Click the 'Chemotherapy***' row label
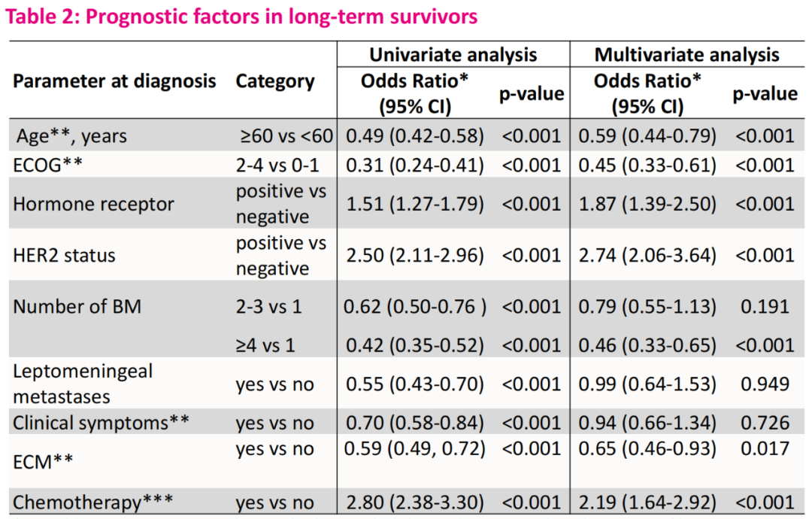The width and height of the screenshot is (812, 519). coord(90,502)
